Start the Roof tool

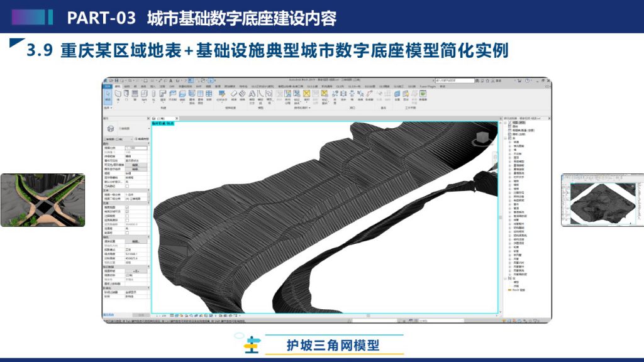(x=163, y=94)
